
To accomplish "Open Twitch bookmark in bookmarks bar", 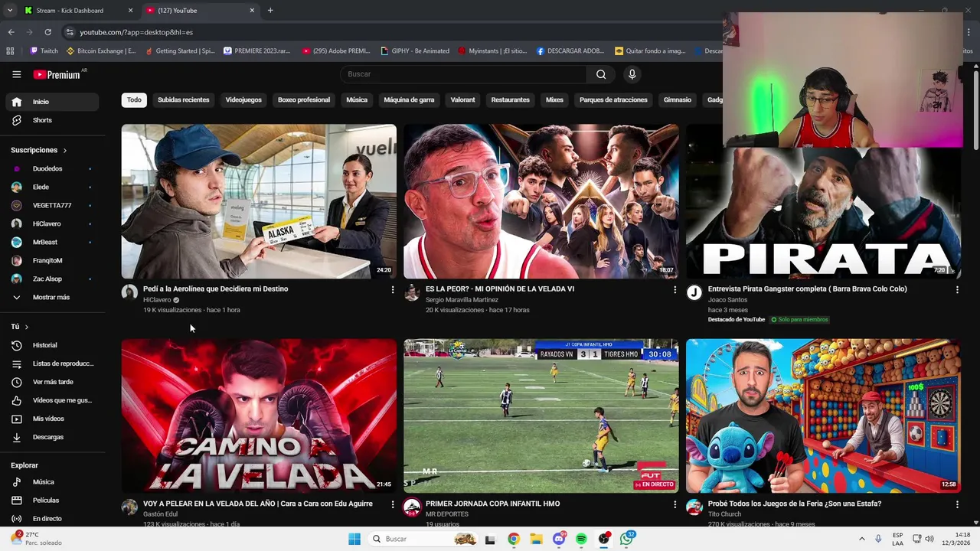I will 44,51.
